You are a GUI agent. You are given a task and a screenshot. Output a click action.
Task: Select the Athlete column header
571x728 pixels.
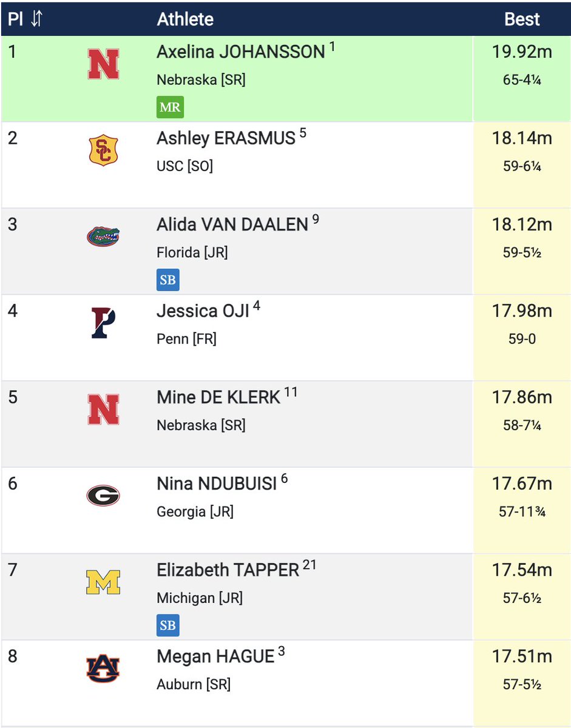coord(185,19)
